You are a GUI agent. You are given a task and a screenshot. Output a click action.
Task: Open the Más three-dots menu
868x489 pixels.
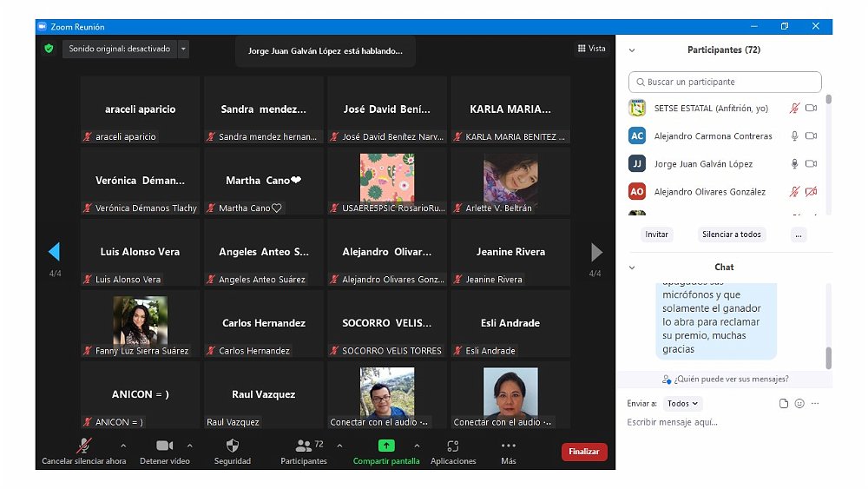pyautogui.click(x=509, y=446)
